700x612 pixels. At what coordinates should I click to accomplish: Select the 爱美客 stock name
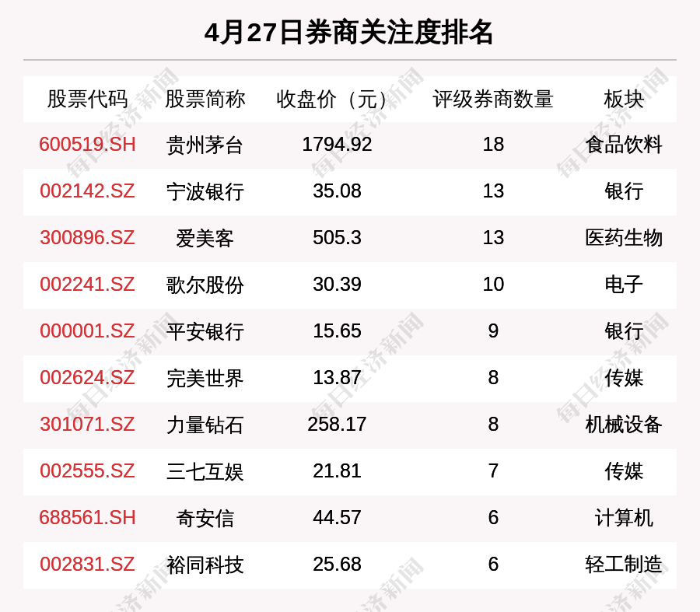tap(205, 238)
